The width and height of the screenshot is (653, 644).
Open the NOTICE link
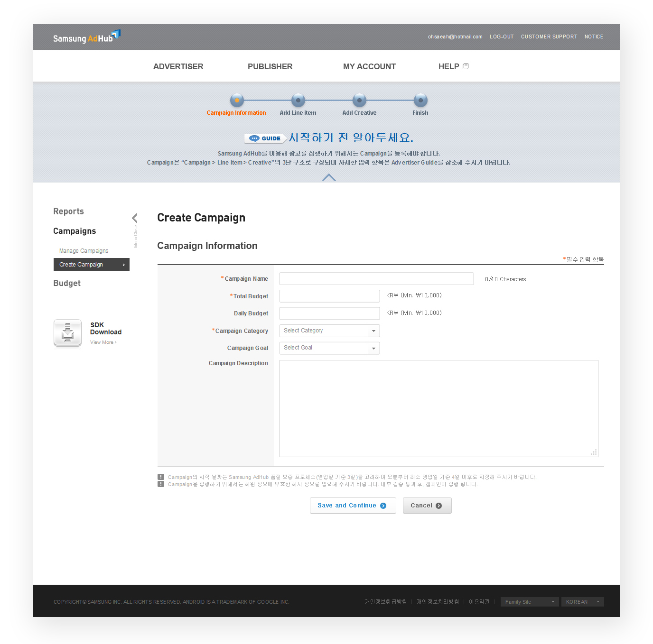pyautogui.click(x=594, y=37)
